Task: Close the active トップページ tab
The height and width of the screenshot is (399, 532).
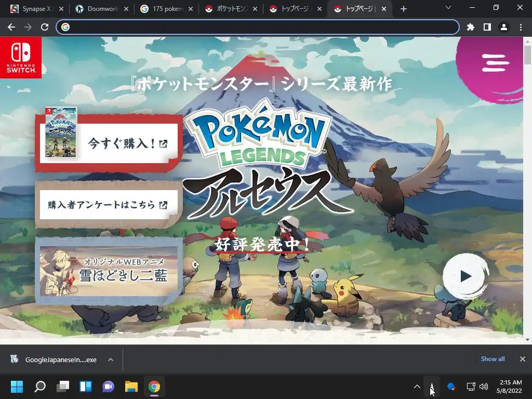Action: pos(384,9)
